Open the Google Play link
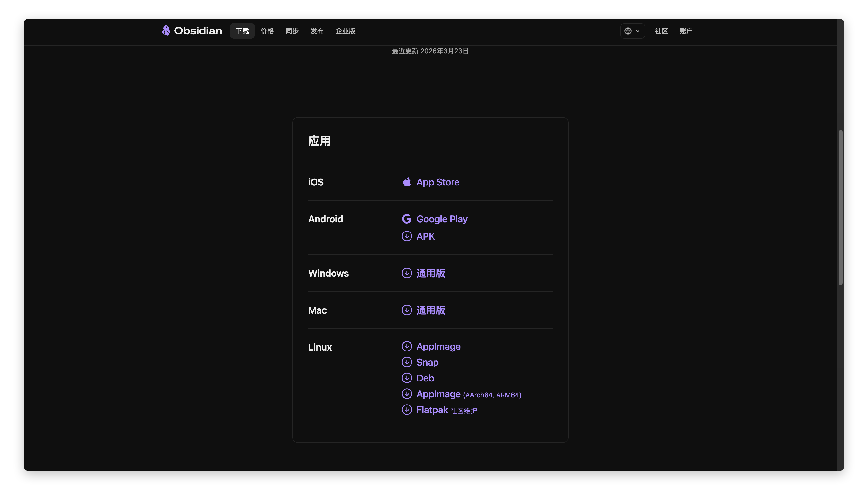The height and width of the screenshot is (500, 868). 441,219
